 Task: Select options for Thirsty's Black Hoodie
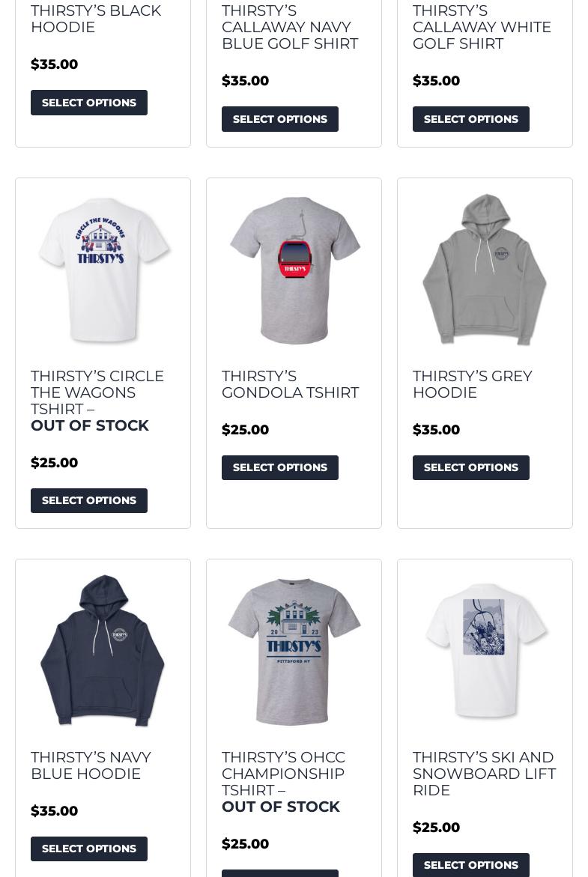coord(89,103)
